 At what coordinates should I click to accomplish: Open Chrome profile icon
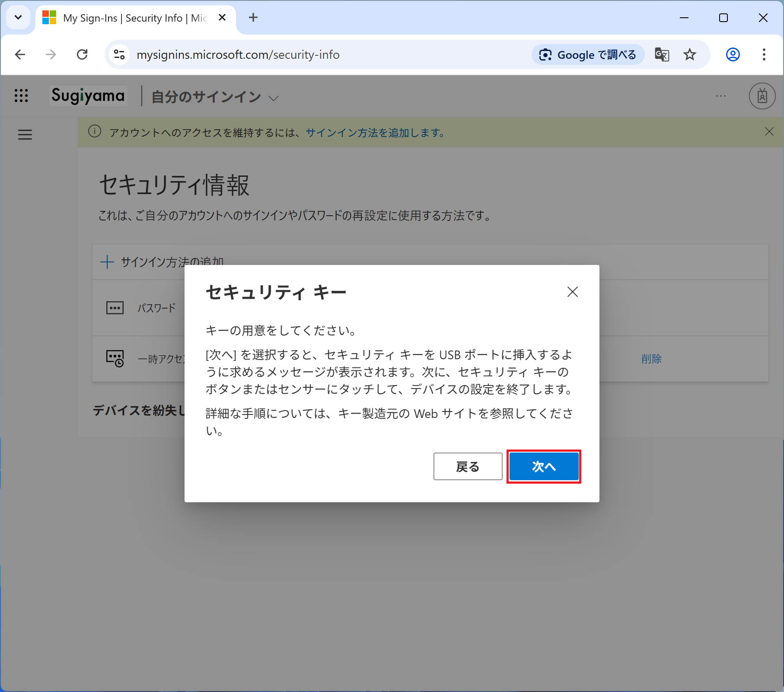click(x=733, y=55)
